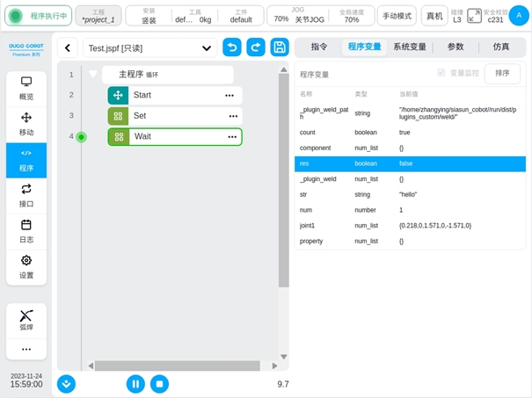Stop the program execution
The height and width of the screenshot is (398, 532).
click(159, 383)
